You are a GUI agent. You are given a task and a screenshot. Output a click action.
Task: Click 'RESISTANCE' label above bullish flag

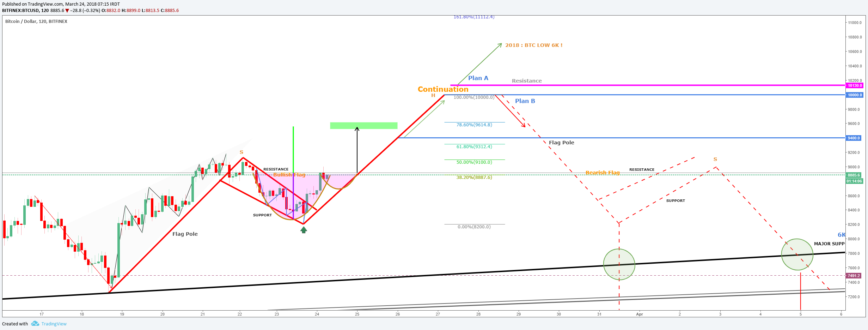point(276,169)
